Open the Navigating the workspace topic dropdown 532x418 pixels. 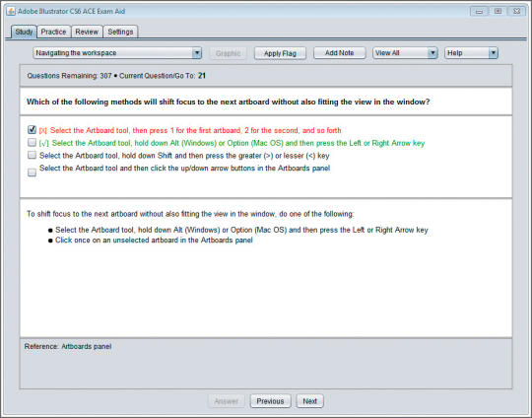click(x=117, y=53)
